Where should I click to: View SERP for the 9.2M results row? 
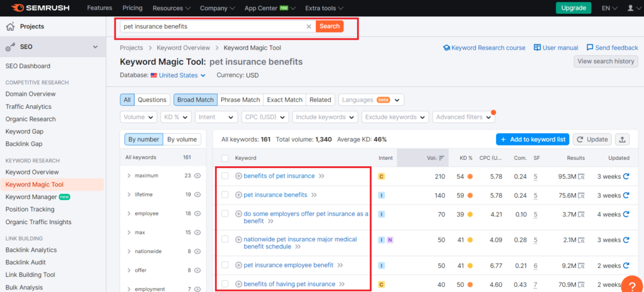coord(581,266)
